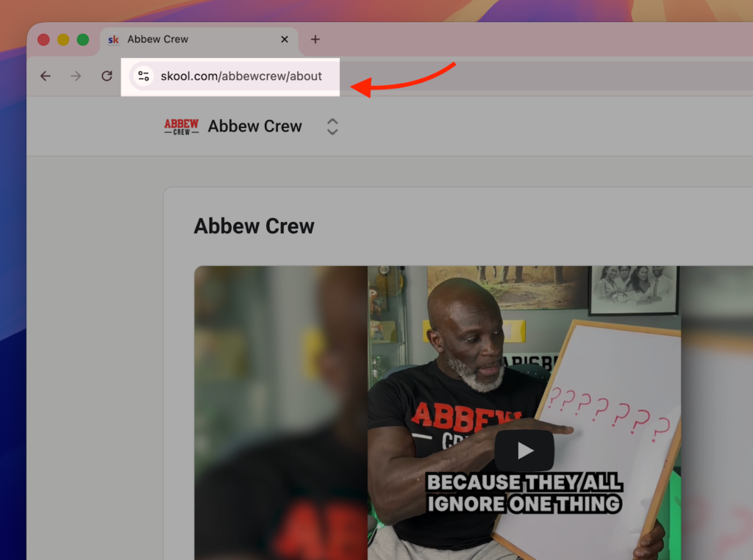Click the sk favicon on the browser tab
The width and height of the screenshot is (753, 560).
[114, 40]
